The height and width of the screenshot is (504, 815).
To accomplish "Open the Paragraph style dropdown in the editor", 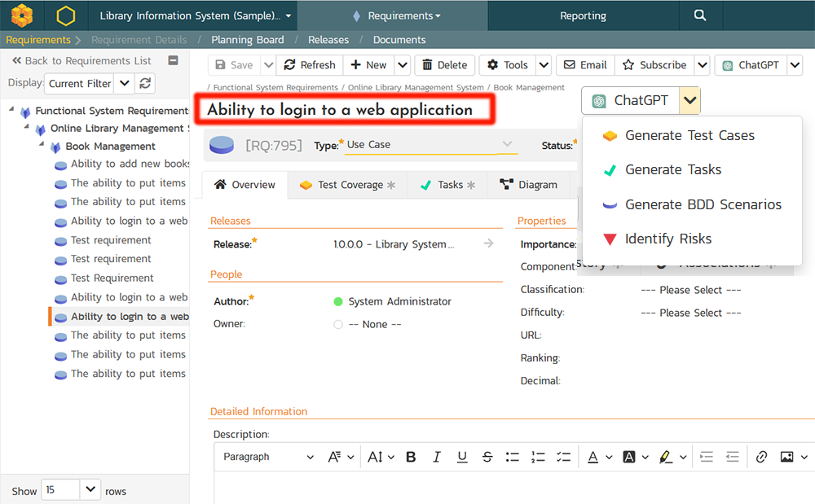I will [267, 457].
